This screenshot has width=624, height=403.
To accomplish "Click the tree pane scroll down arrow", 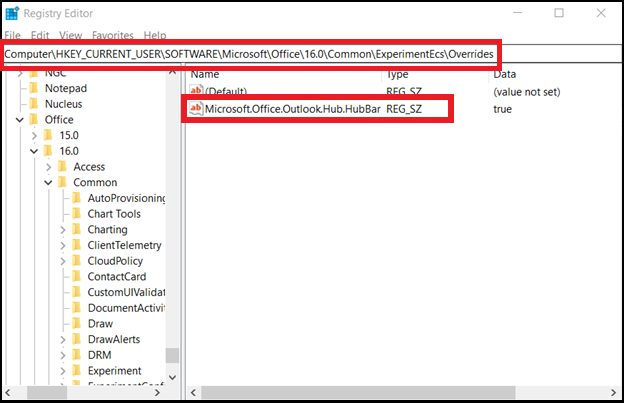I will (172, 377).
